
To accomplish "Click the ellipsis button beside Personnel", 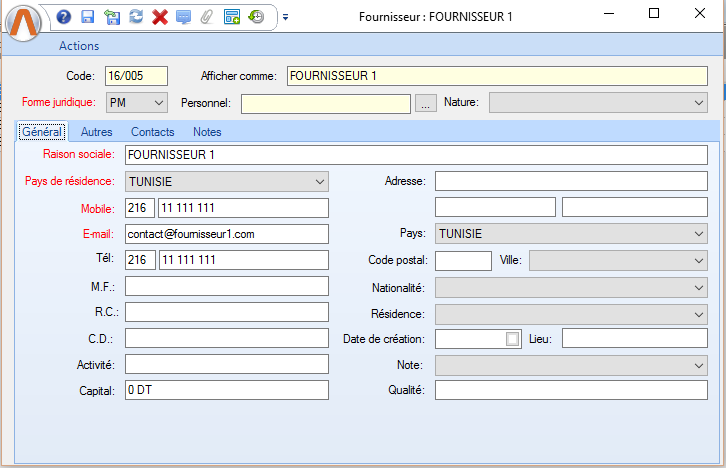I will [x=425, y=103].
